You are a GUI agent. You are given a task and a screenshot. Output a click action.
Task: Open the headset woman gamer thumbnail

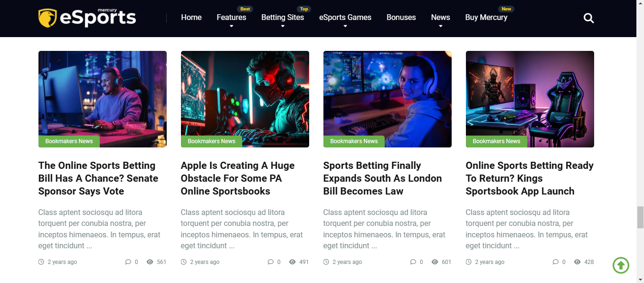pyautogui.click(x=388, y=99)
